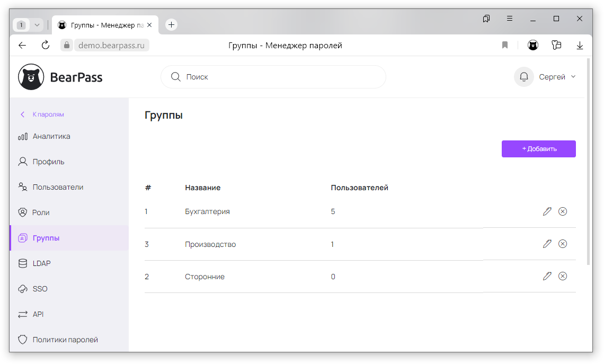Reload the page

click(46, 46)
